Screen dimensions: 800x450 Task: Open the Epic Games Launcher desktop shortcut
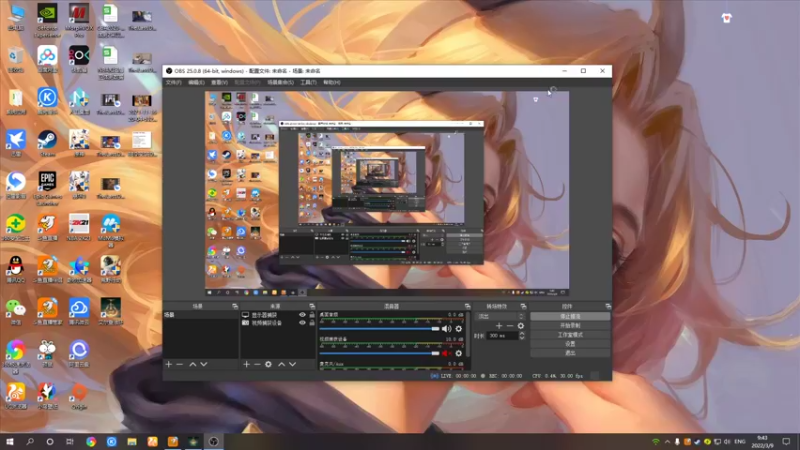pos(47,188)
